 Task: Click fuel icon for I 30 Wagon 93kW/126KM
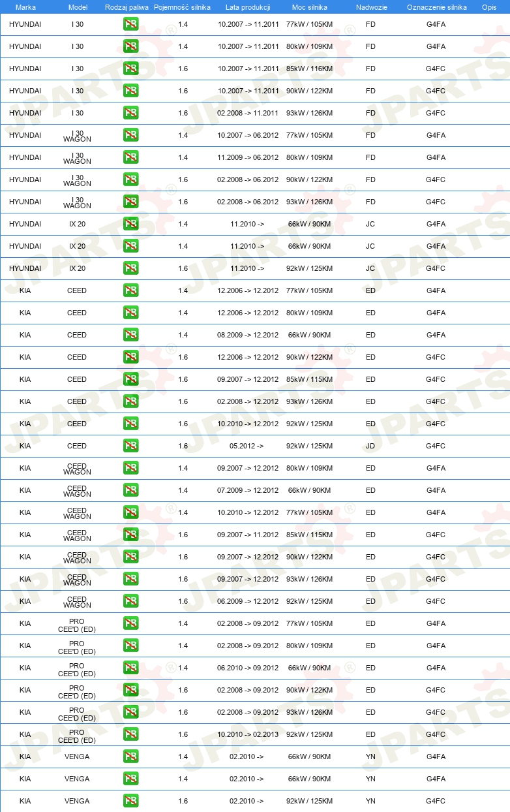[131, 202]
